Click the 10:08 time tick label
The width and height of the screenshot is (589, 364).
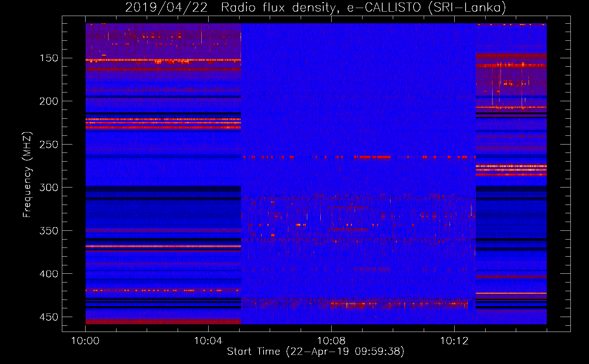(x=331, y=341)
